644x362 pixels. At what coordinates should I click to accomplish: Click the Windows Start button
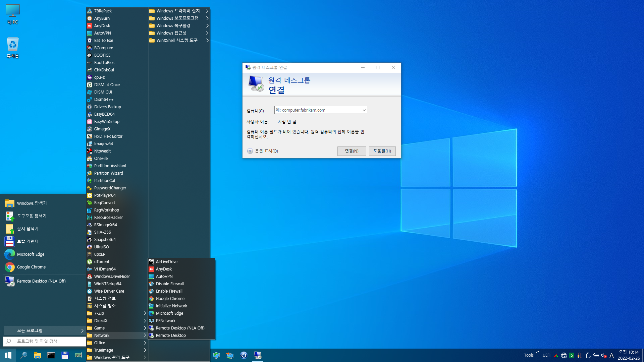pyautogui.click(x=8, y=355)
